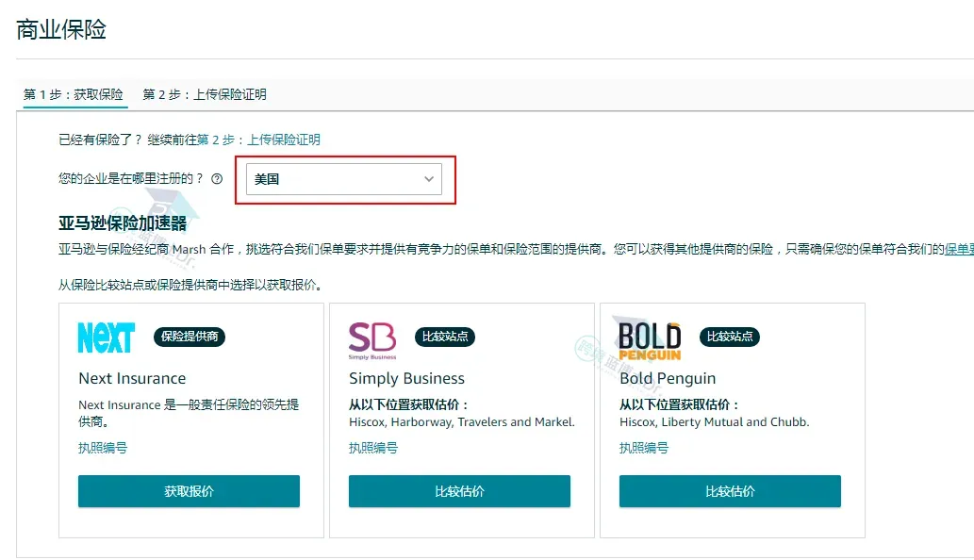Click the Hiscox, Harborway, Travelers and Markel text
The height and width of the screenshot is (560, 974).
[462, 422]
